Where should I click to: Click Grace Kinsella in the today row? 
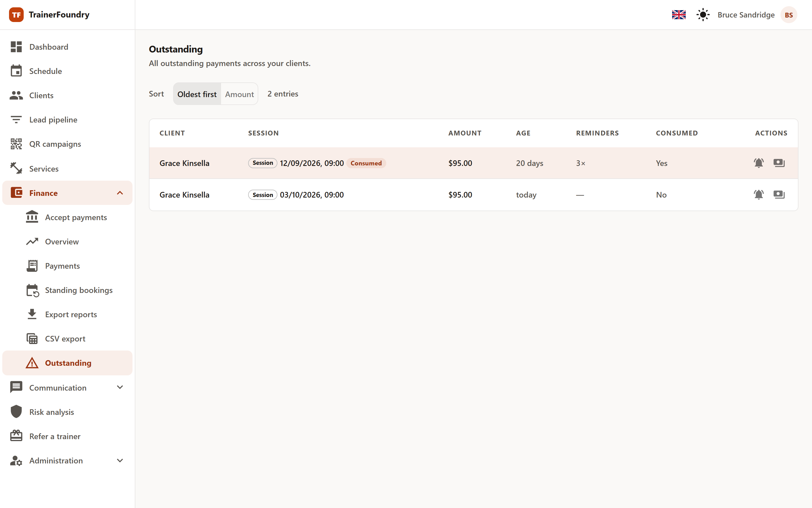coord(184,195)
